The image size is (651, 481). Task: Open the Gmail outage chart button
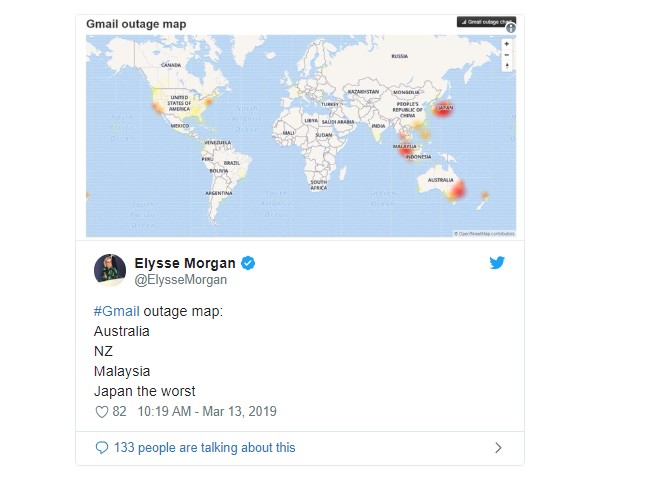click(486, 21)
